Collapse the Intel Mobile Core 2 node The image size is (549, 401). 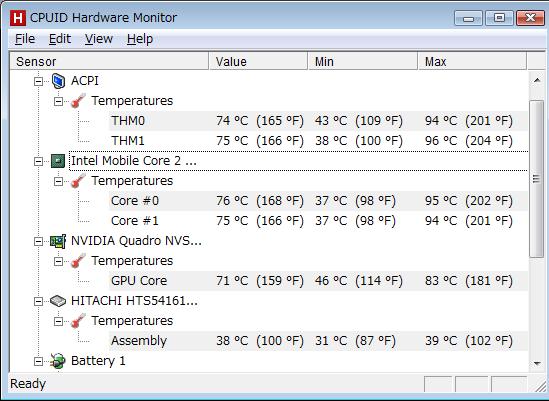tap(39, 161)
